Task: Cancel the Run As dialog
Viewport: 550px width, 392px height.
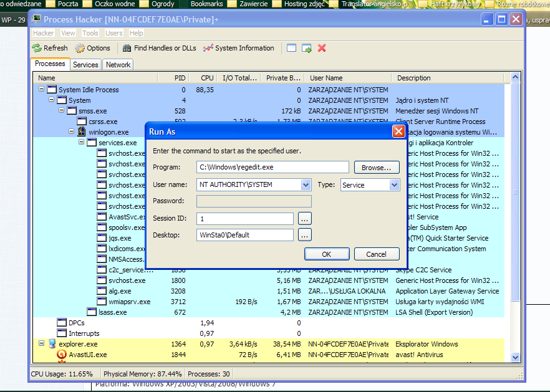Action: point(377,254)
